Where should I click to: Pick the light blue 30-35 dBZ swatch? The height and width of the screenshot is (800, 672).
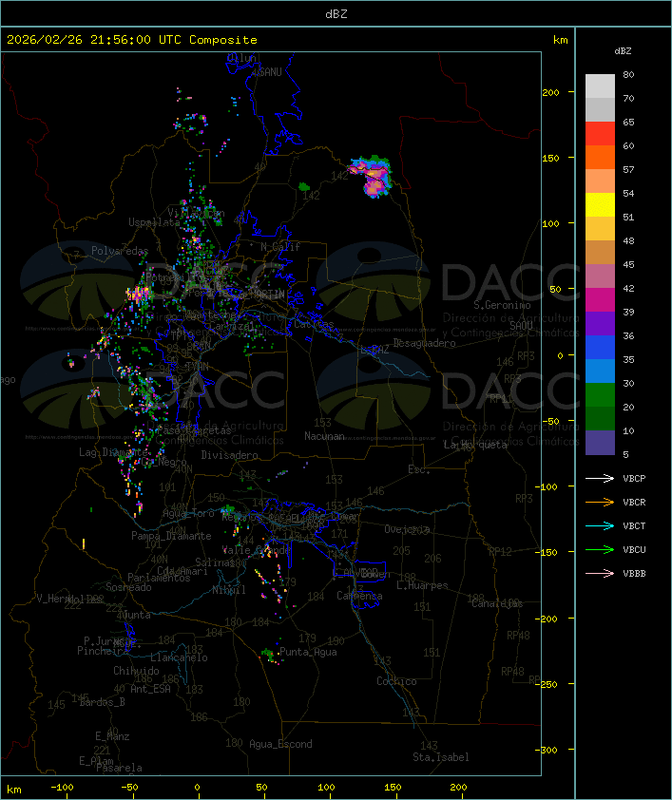coord(600,371)
